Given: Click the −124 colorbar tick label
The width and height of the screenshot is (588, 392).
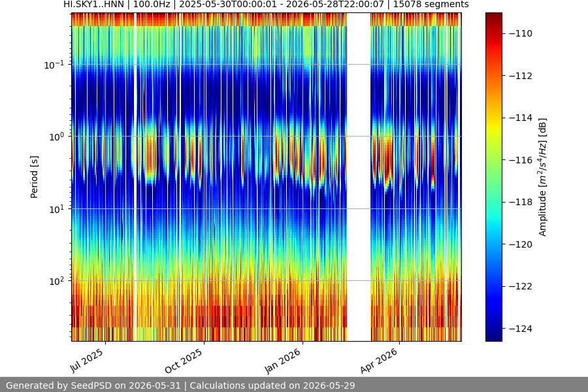Looking at the screenshot, I should (521, 329).
